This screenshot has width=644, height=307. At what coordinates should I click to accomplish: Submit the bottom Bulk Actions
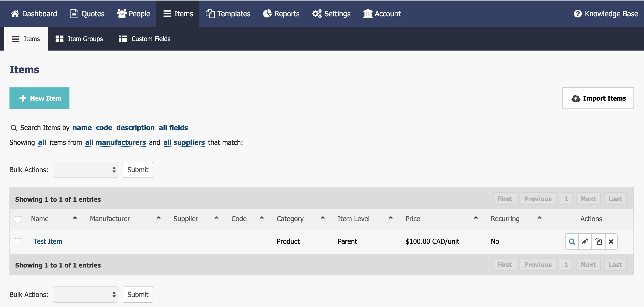[x=138, y=295]
